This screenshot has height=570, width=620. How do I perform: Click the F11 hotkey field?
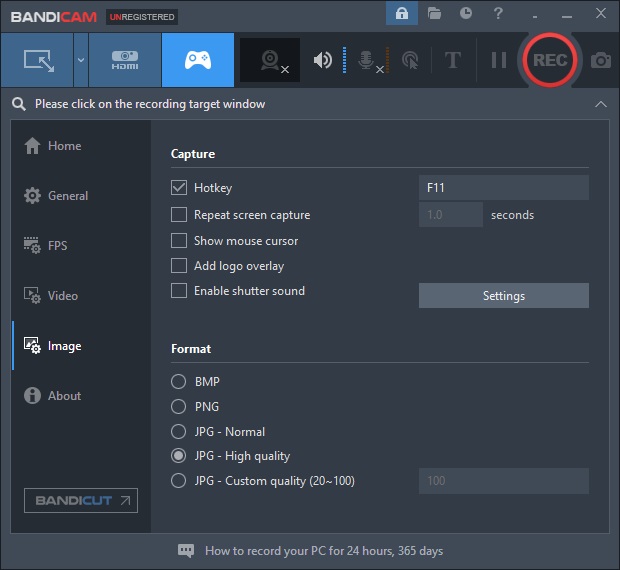[x=504, y=187]
